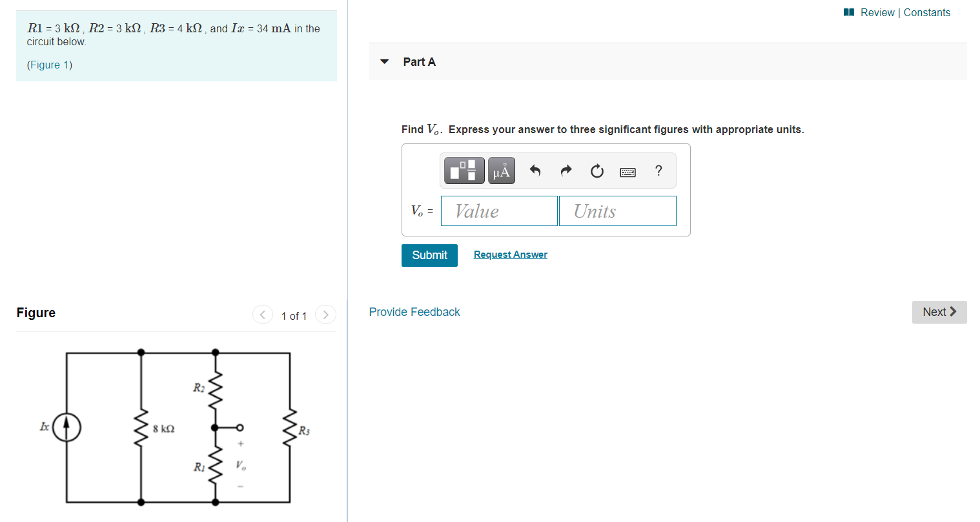
Task: Submit the answer for Part A
Action: tap(429, 255)
